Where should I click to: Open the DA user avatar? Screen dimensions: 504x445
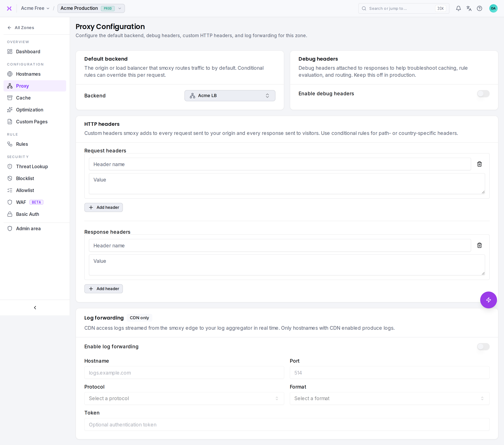coord(493,8)
